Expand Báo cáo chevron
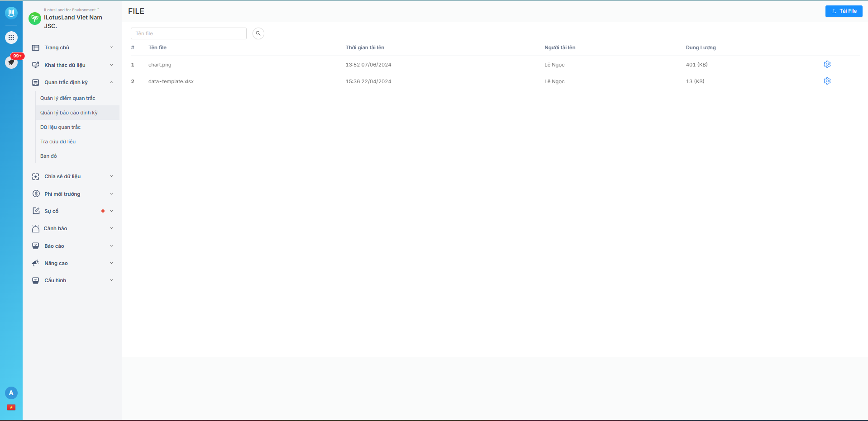The width and height of the screenshot is (868, 421). 111,246
